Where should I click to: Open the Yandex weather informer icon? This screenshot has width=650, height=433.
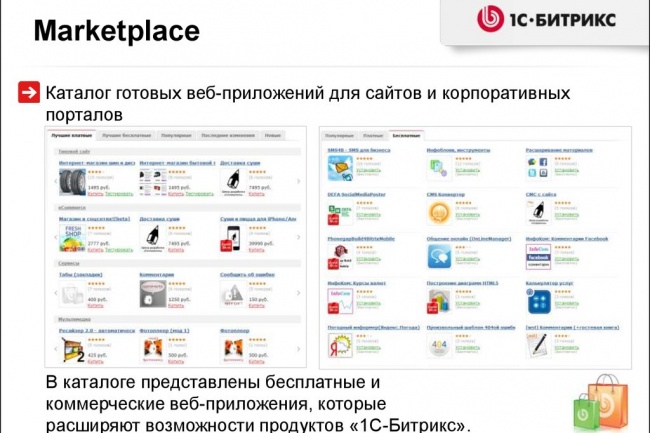[340, 345]
